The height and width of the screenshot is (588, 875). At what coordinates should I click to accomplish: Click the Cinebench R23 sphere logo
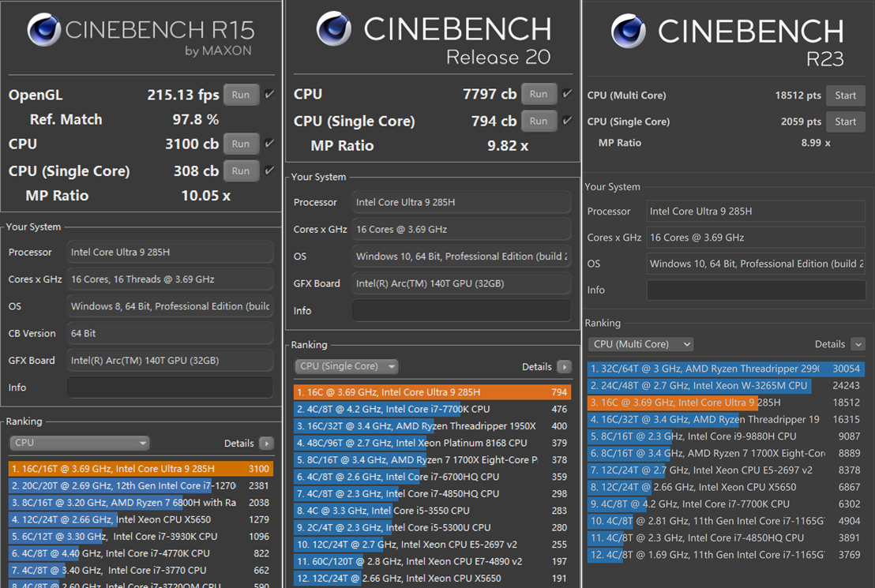click(x=629, y=31)
